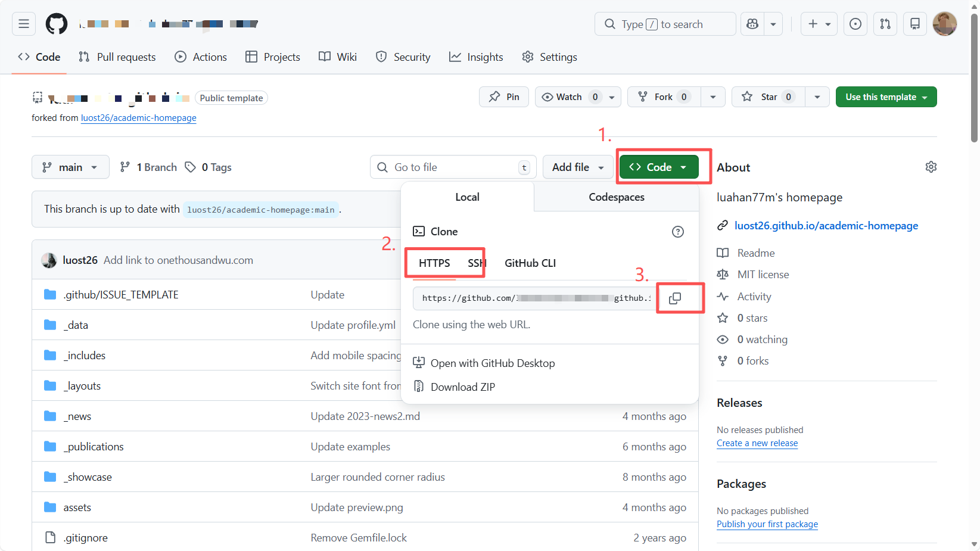
Task: Open the pull requests header icon
Action: coord(885,24)
